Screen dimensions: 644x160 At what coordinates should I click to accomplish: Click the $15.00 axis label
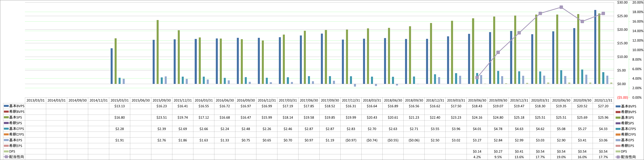pyautogui.click(x=622, y=43)
